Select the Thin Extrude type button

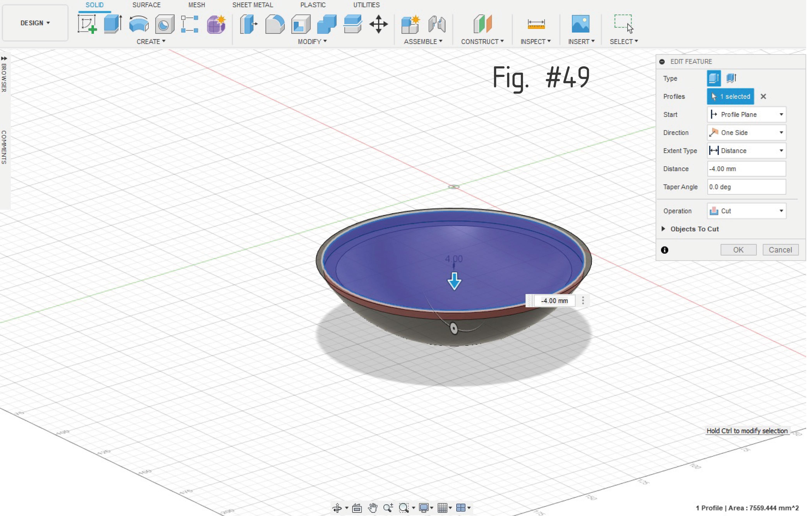tap(731, 78)
